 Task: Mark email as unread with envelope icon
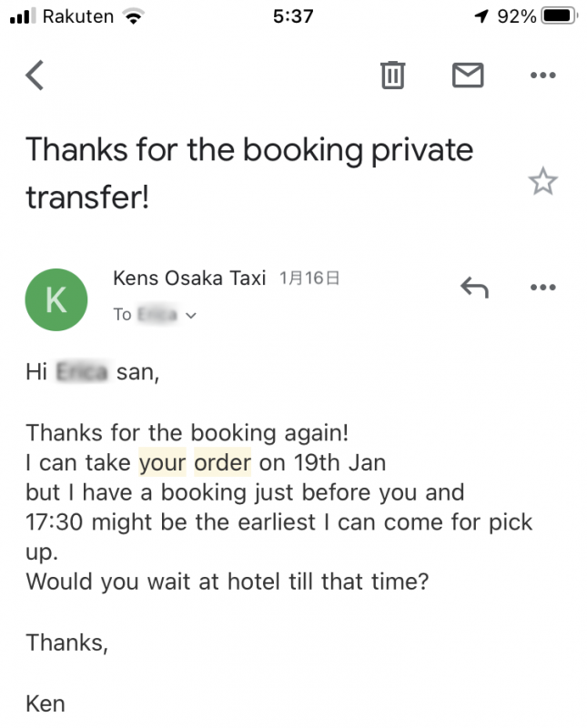(468, 76)
